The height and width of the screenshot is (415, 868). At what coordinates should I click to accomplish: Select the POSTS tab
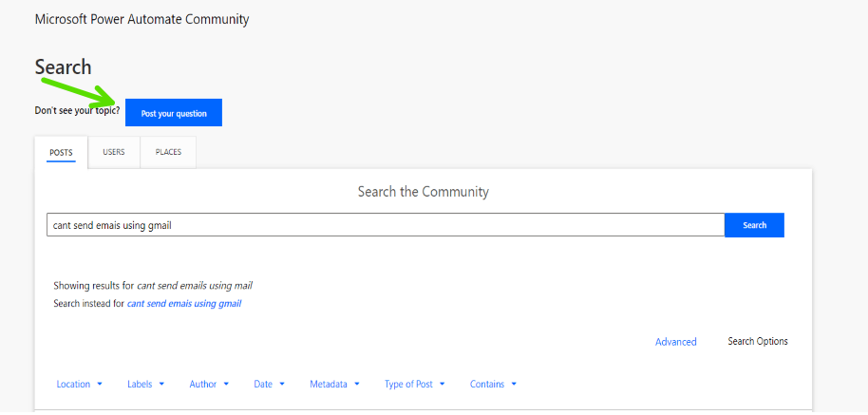[61, 153]
